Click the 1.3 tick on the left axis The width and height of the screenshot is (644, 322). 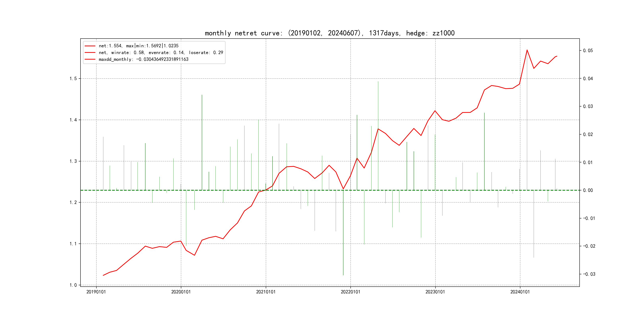click(73, 161)
